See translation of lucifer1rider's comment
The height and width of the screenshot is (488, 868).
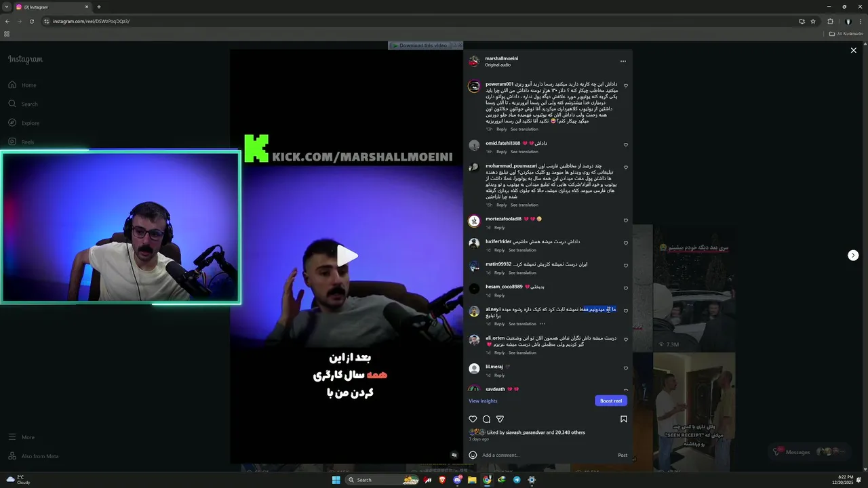coord(522,250)
